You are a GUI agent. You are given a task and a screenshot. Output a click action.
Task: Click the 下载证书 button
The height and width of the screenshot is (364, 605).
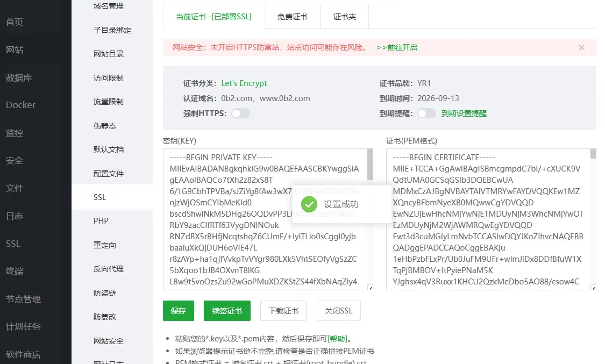click(x=283, y=311)
